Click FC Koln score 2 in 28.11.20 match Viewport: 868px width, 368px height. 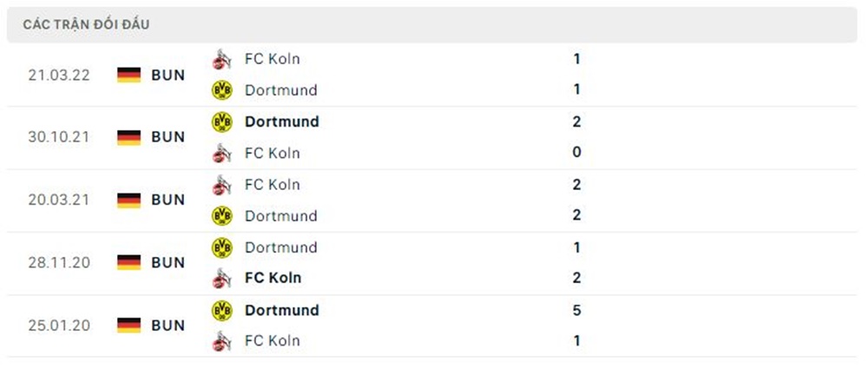[577, 279]
